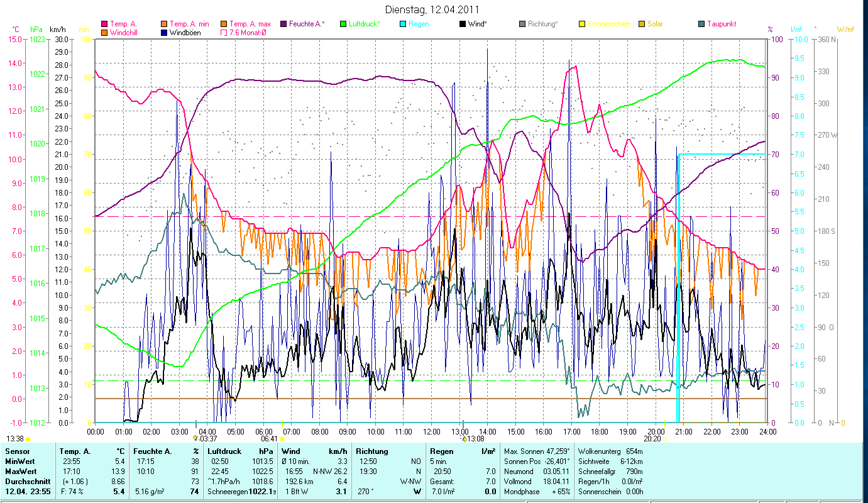This screenshot has width=868, height=503.
Task: Click the Max. Sonnen 47,259° entry
Action: 536,451
